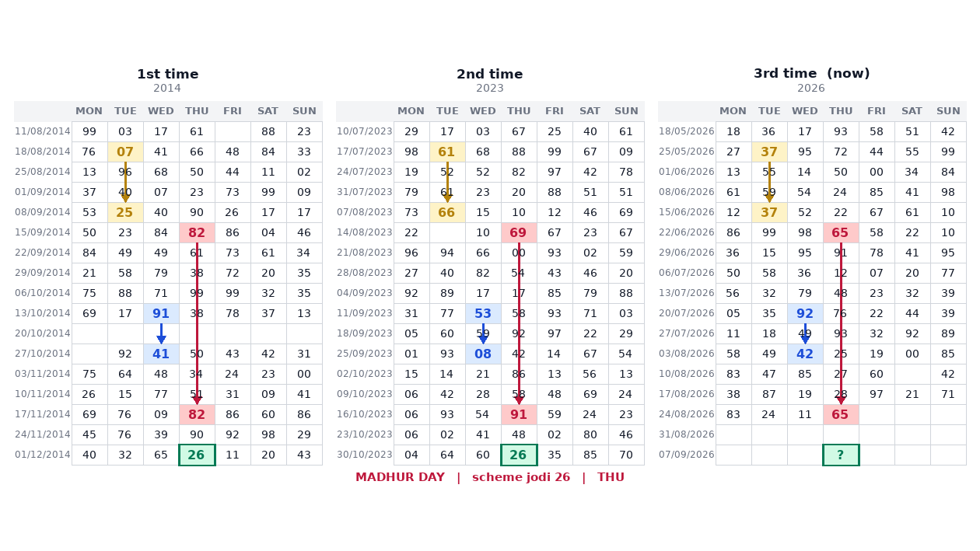Select the green question mark cell
This screenshot has width=980, height=551.
click(x=841, y=455)
